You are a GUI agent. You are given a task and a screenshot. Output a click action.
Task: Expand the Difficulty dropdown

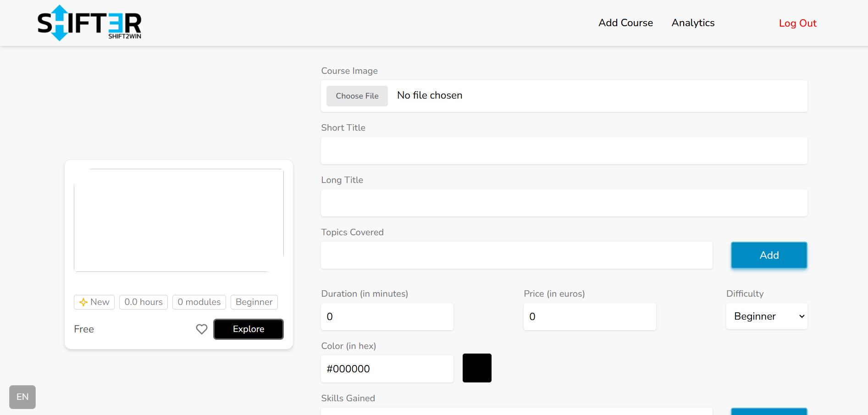point(766,316)
